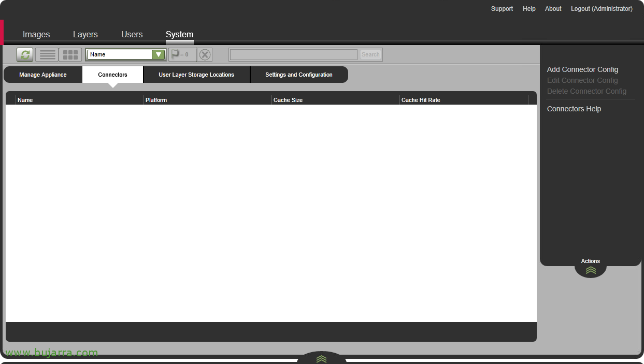Open the Name sort dropdown
The width and height of the screenshot is (644, 364).
(x=158, y=54)
